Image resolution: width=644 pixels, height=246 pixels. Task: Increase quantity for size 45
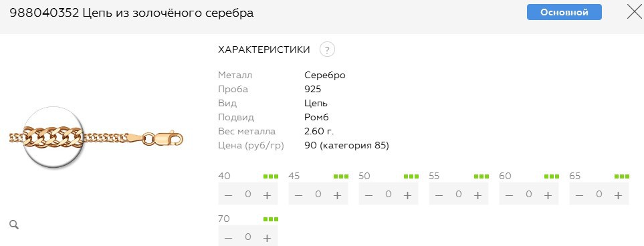[x=337, y=195]
